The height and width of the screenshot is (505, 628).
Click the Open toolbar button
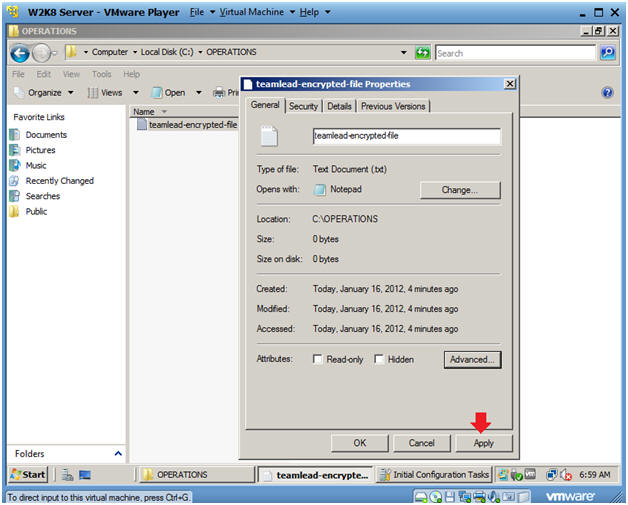coord(169,93)
